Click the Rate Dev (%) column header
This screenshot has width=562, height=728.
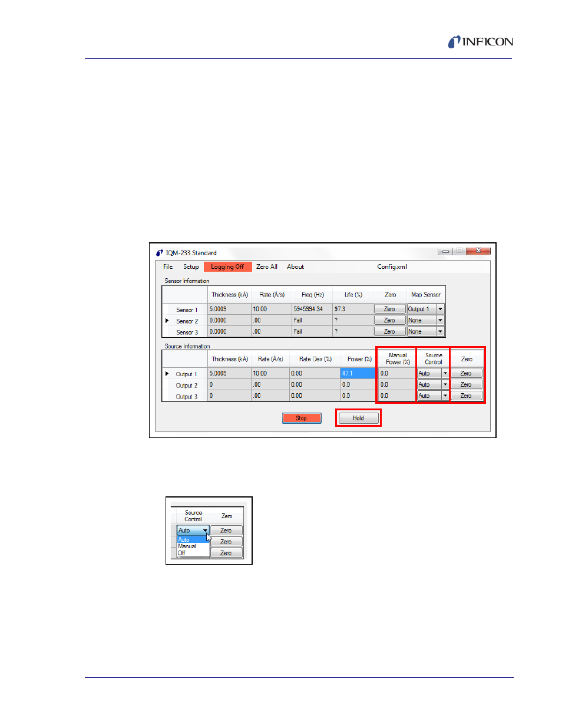(x=315, y=359)
